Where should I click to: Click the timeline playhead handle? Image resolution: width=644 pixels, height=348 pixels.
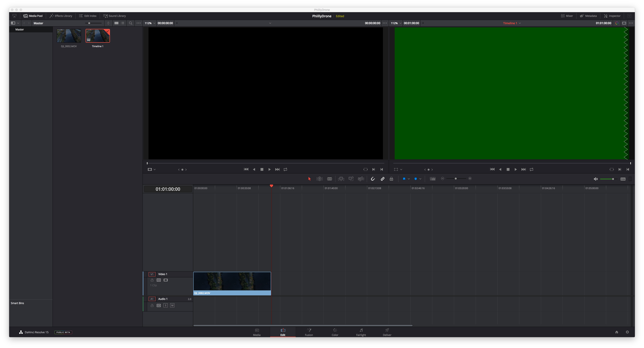(271, 186)
